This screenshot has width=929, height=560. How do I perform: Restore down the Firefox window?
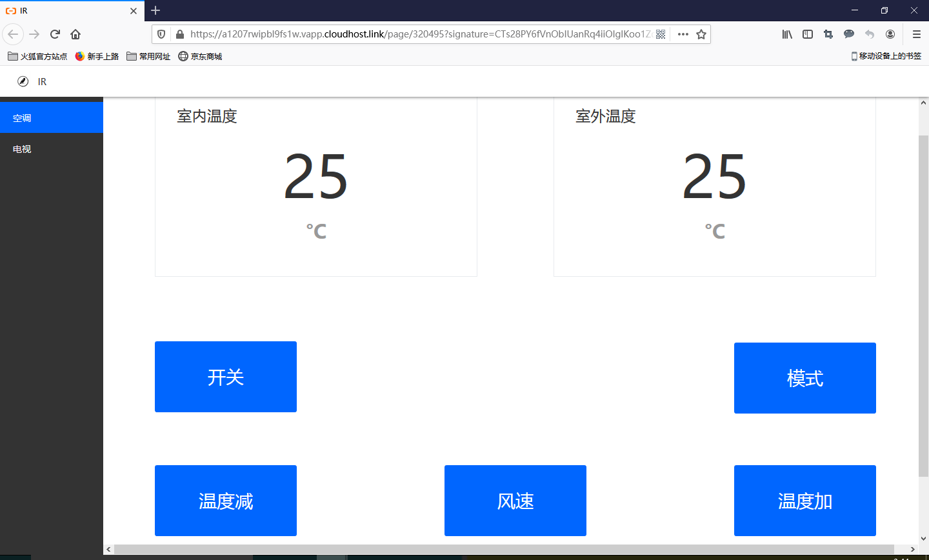pyautogui.click(x=884, y=10)
